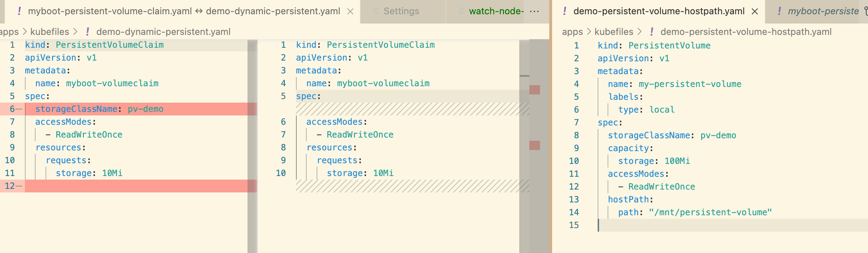Click YAML icon on italic myboot-persiste tab
The image size is (868, 253).
(x=779, y=11)
